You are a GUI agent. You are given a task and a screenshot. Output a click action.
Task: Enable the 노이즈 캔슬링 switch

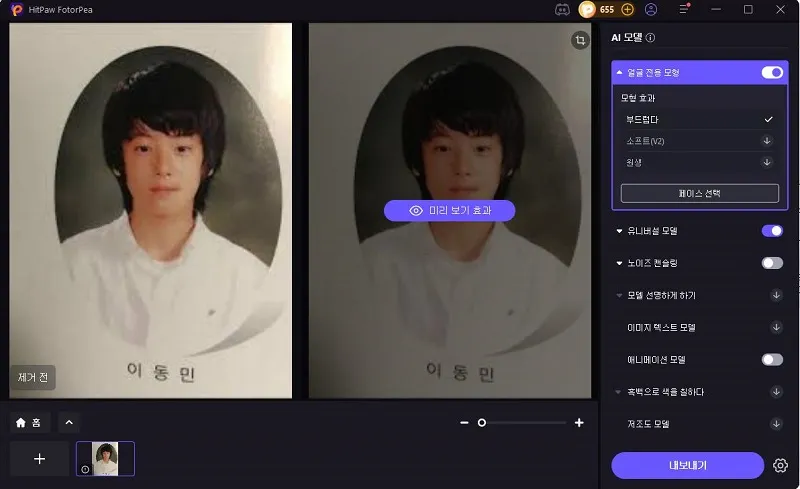coord(772,263)
